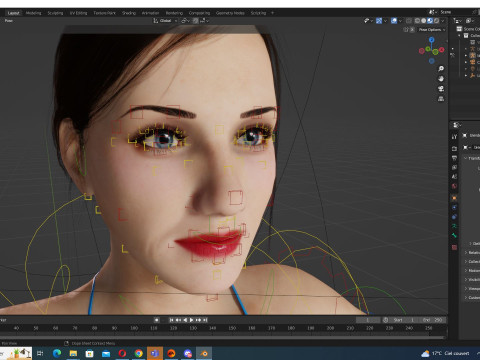Click the pan hand viewport icon
480x360 pixels.
click(441, 79)
